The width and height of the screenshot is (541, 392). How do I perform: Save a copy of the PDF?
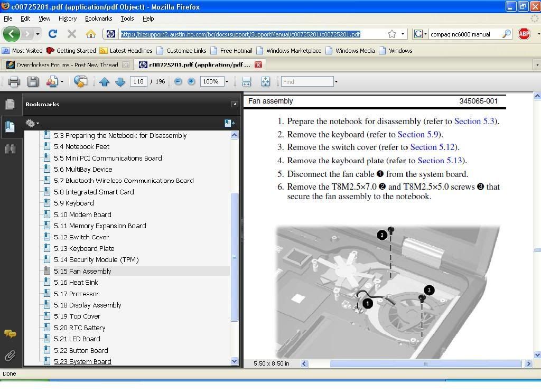point(33,82)
